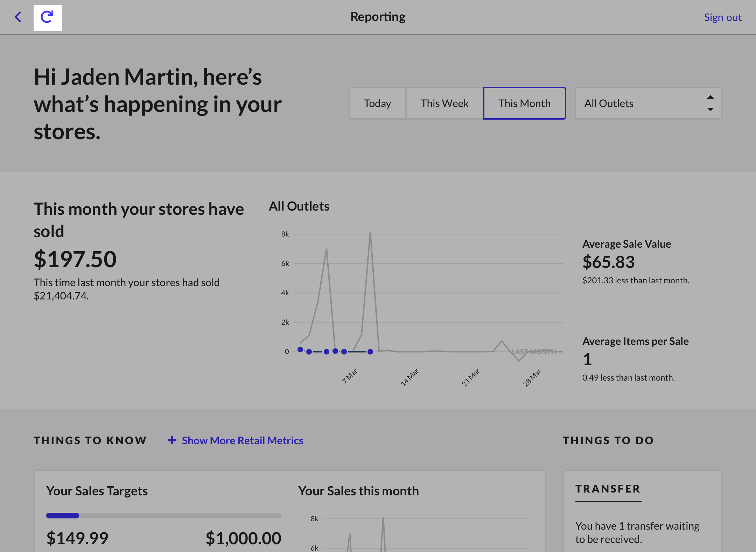
Task: Click the highest peak of last month's line
Action: (370, 233)
